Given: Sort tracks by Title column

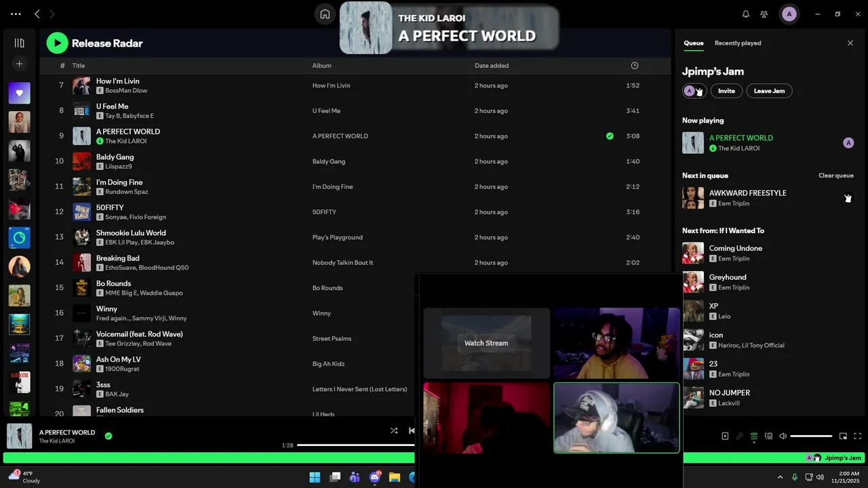Looking at the screenshot, I should click(x=79, y=66).
